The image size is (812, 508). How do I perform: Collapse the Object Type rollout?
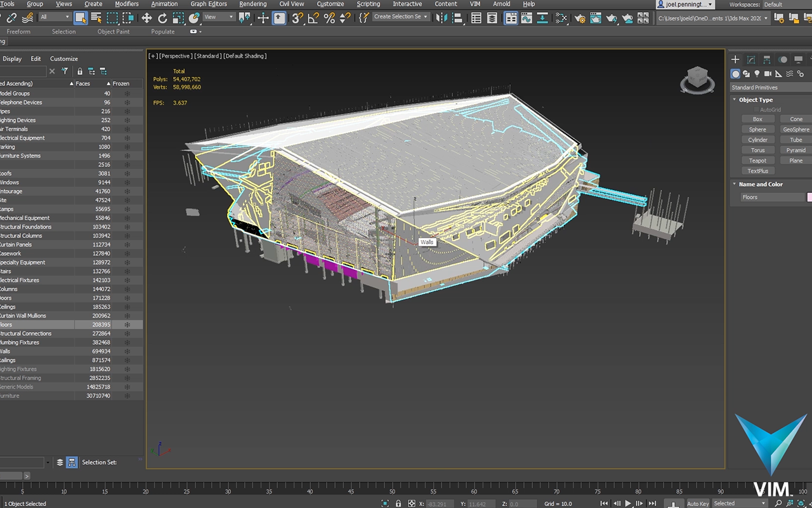click(x=735, y=100)
